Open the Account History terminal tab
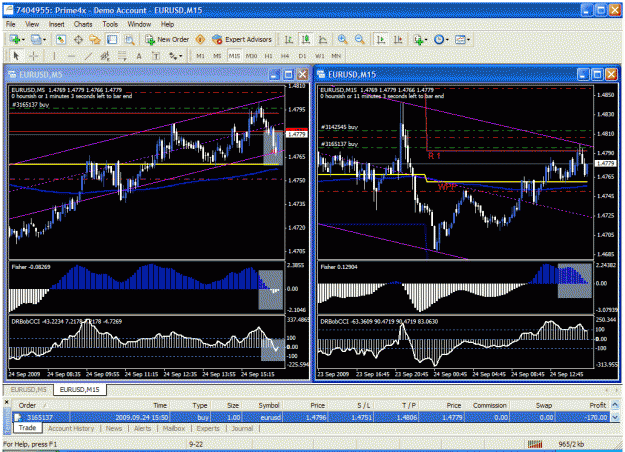The image size is (625, 452). coord(71,428)
